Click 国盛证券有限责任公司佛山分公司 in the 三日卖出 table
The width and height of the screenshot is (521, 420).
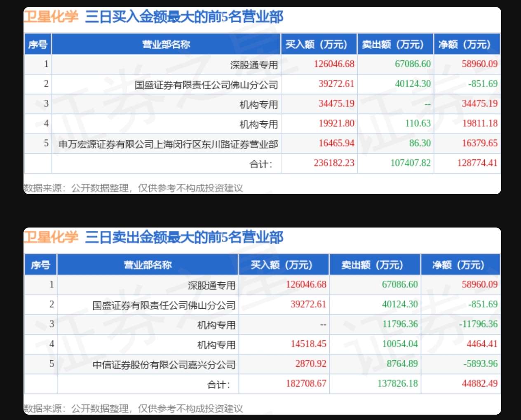164,305
